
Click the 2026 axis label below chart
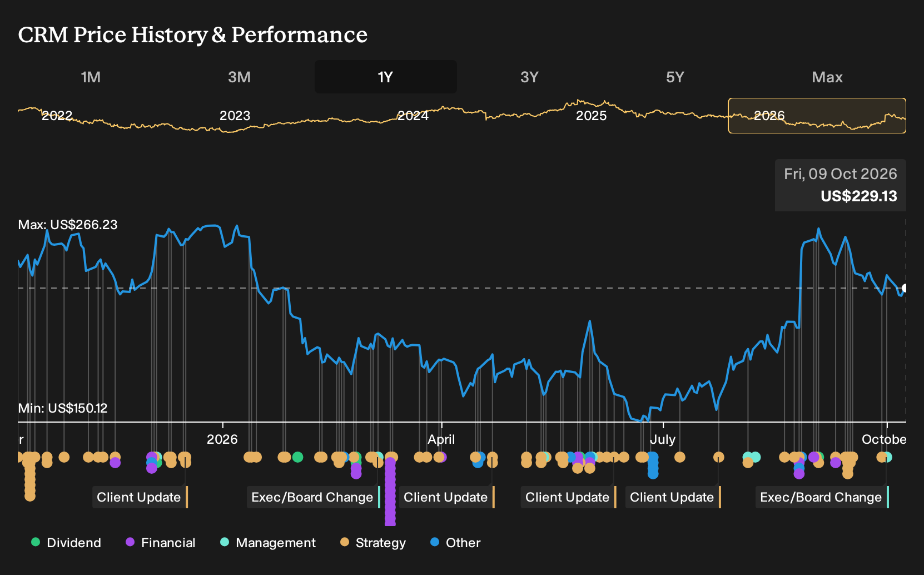[222, 439]
